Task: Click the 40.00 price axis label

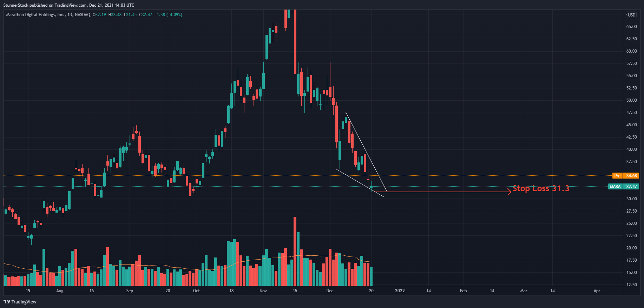Action: 631,149
